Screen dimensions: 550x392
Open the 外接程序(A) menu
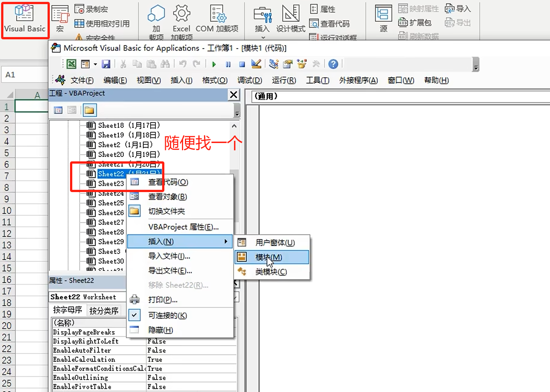[x=358, y=80]
